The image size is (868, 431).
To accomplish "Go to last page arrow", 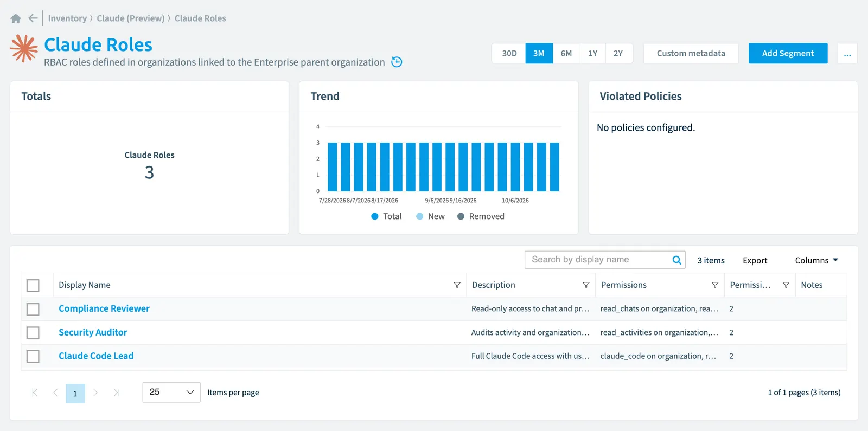I will pyautogui.click(x=116, y=393).
